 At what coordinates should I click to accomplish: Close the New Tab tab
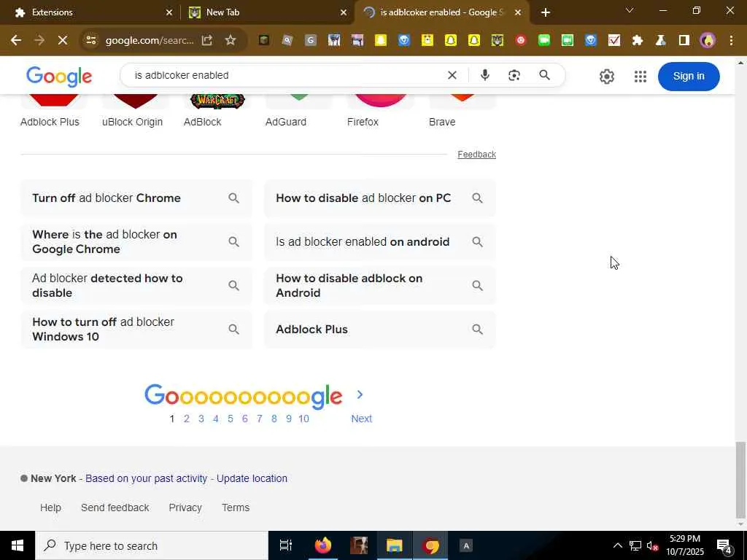pos(344,12)
